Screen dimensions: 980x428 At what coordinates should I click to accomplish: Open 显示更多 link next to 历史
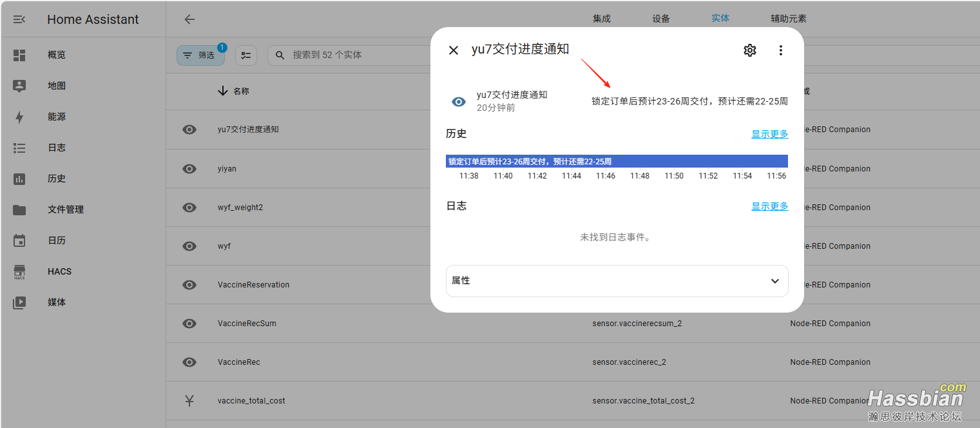click(x=770, y=134)
